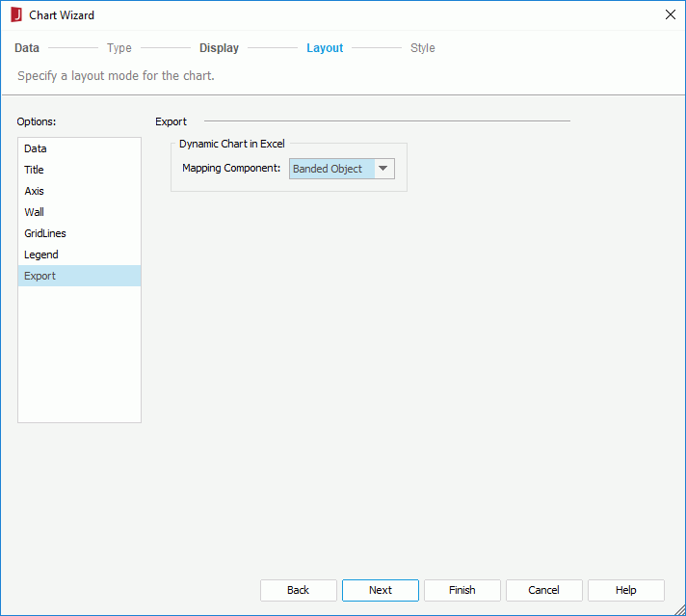The image size is (686, 616).
Task: Select Title in the Options list
Action: coord(79,170)
